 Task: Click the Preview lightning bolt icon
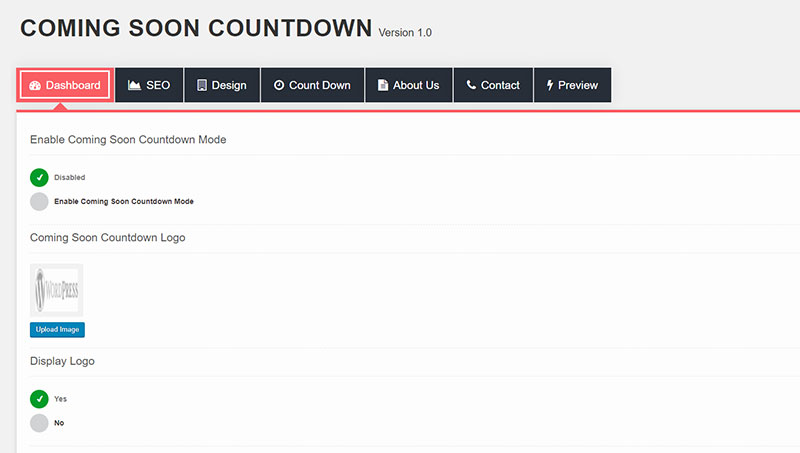(x=550, y=85)
